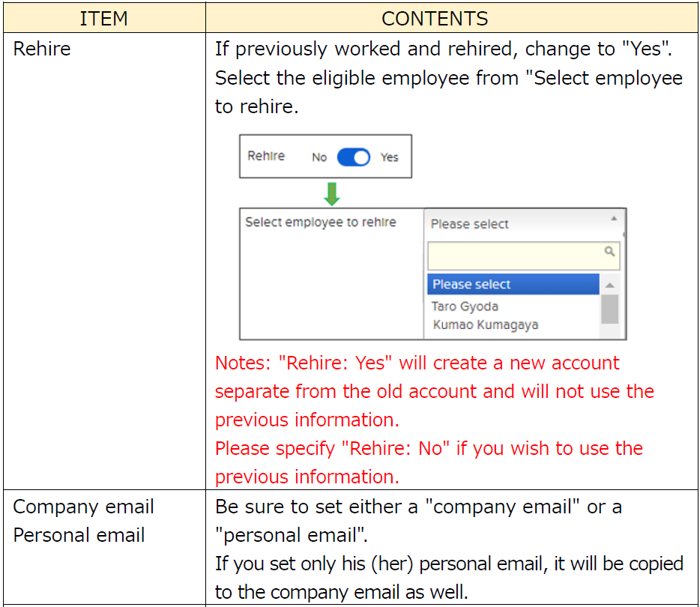Screen dimensions: 700x607
Task: Select Taro Gyoda from the employee list
Action: pyautogui.click(x=465, y=306)
